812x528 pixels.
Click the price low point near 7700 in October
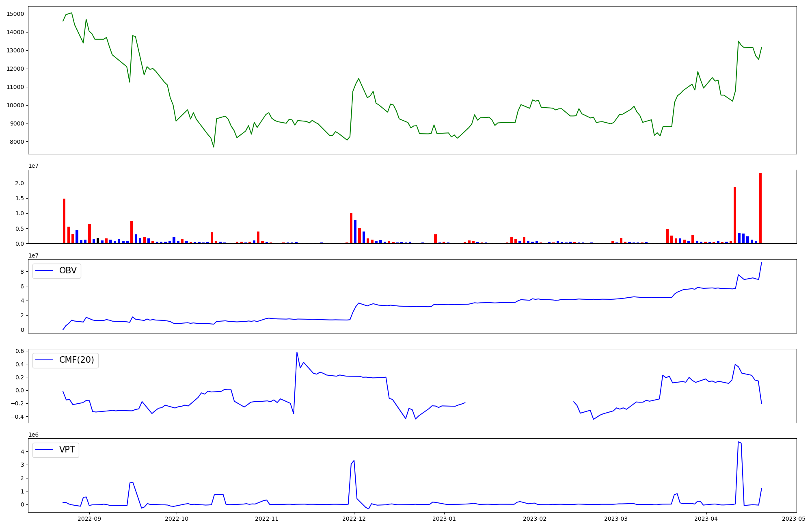(x=214, y=147)
